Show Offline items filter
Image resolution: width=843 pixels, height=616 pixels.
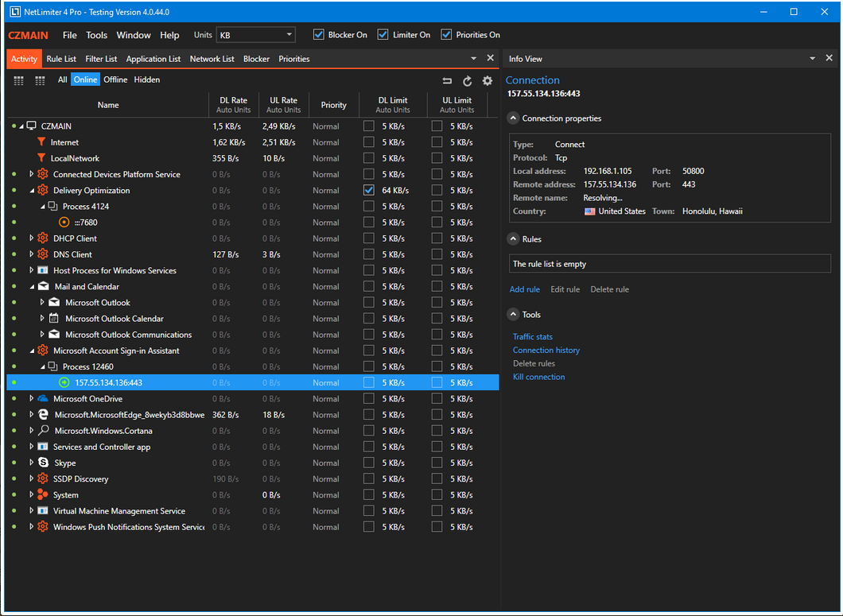click(x=115, y=79)
